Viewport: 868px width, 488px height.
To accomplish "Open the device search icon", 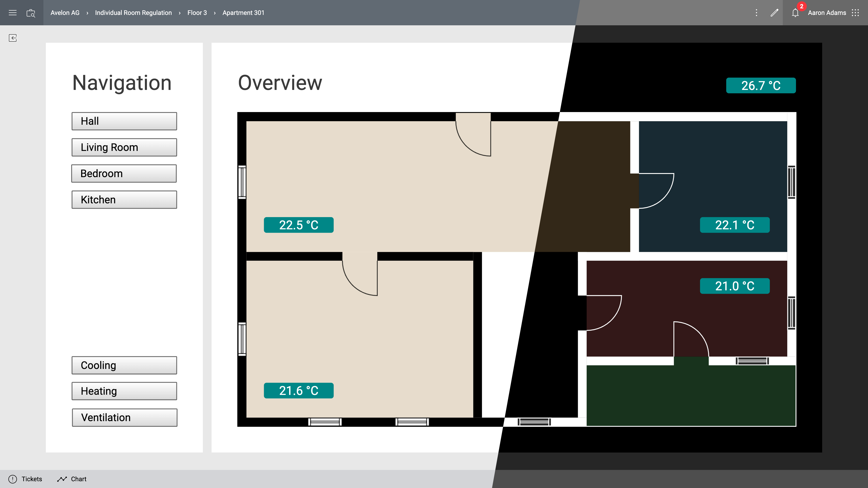I will coord(31,13).
